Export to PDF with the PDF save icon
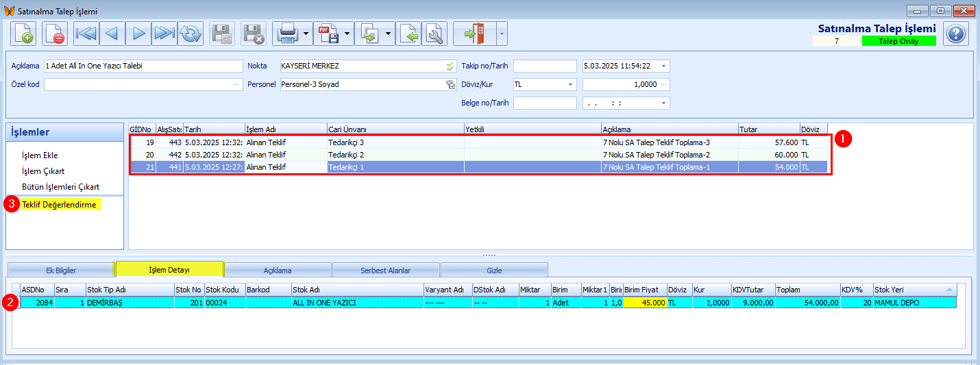980x365 pixels. click(328, 33)
